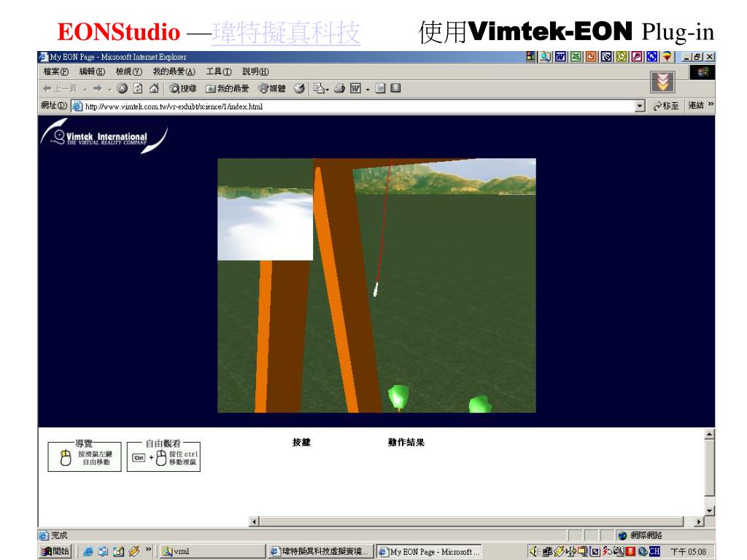Open the 搜尋 search toolbar button
This screenshot has width=747, height=560.
[x=183, y=88]
